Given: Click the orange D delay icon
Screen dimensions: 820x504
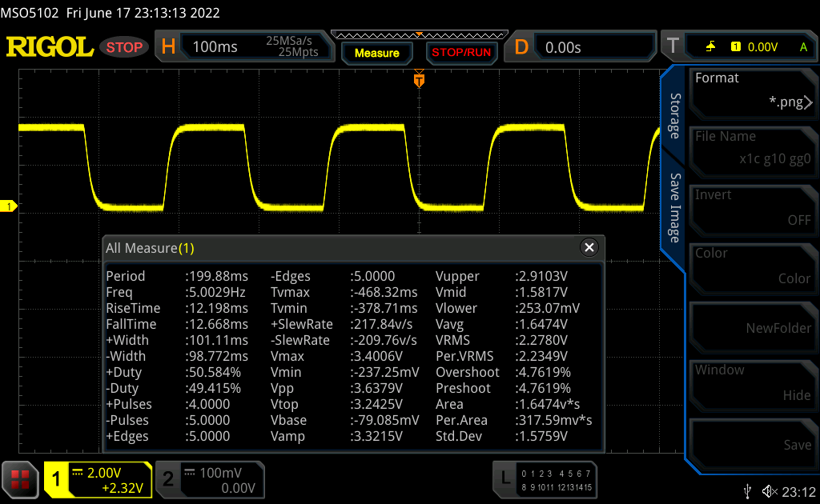Looking at the screenshot, I should coord(521,47).
